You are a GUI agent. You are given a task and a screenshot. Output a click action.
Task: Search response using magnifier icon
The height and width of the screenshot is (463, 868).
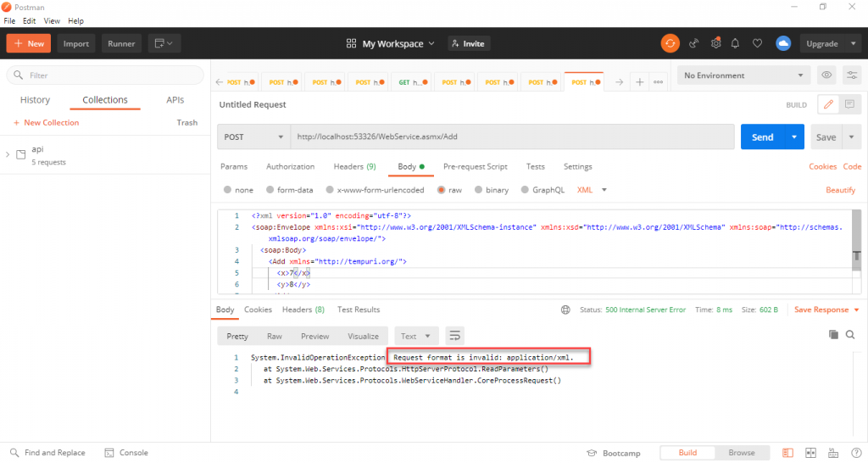tap(852, 335)
